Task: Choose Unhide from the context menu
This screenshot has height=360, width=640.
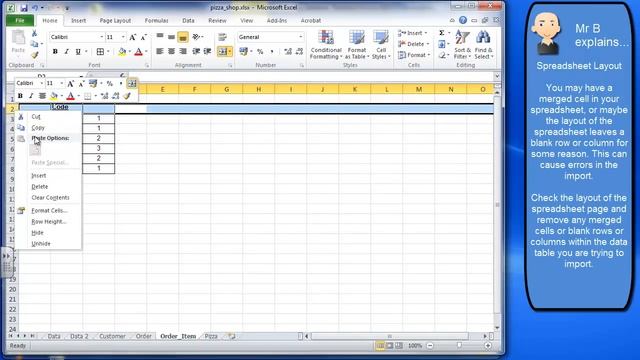Action: click(x=41, y=244)
